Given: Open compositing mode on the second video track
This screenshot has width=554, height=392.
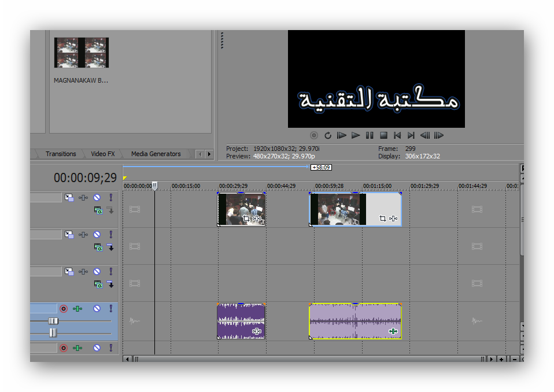Looking at the screenshot, I should [x=98, y=247].
